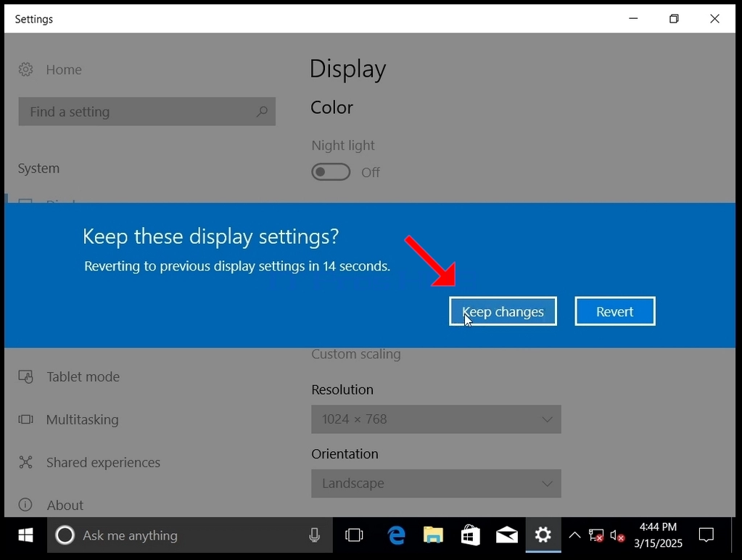This screenshot has width=742, height=560.
Task: Open the Resolution dropdown showing 1024 × 768
Action: click(x=436, y=419)
